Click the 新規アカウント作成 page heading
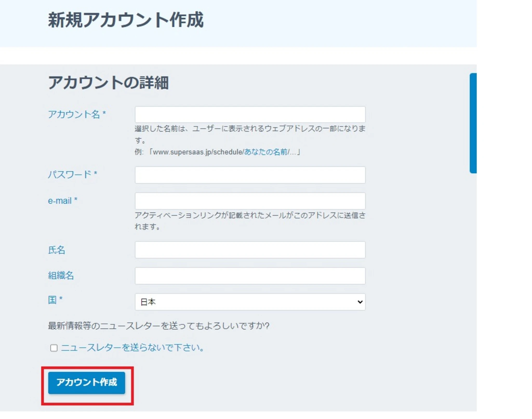The image size is (532, 419). (x=126, y=20)
